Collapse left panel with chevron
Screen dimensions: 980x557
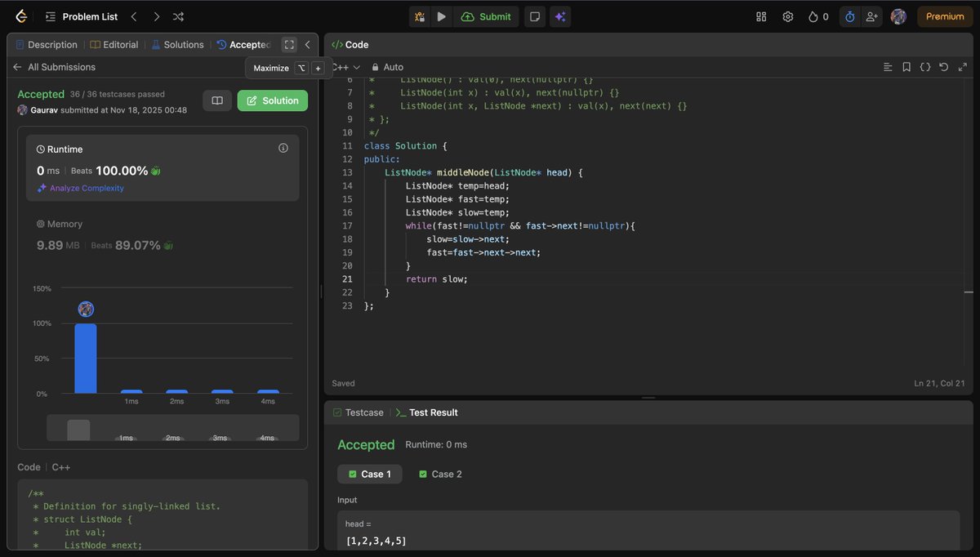pyautogui.click(x=308, y=45)
